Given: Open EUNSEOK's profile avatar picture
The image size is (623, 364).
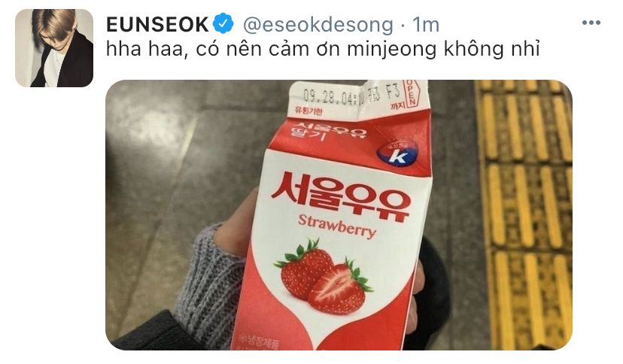Looking at the screenshot, I should pyautogui.click(x=54, y=48).
